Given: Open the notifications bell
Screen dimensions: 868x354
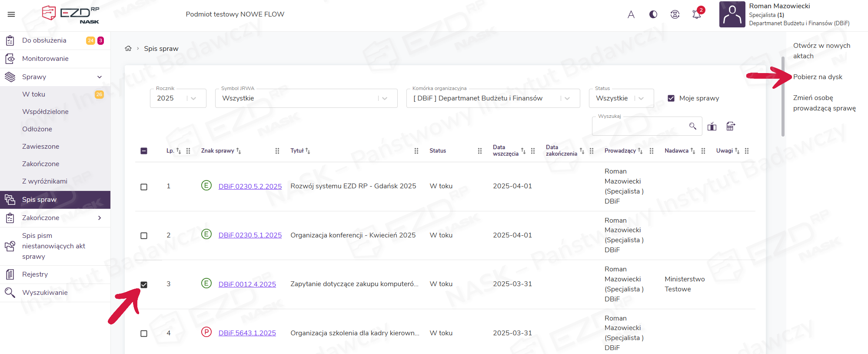Looking at the screenshot, I should click(696, 14).
